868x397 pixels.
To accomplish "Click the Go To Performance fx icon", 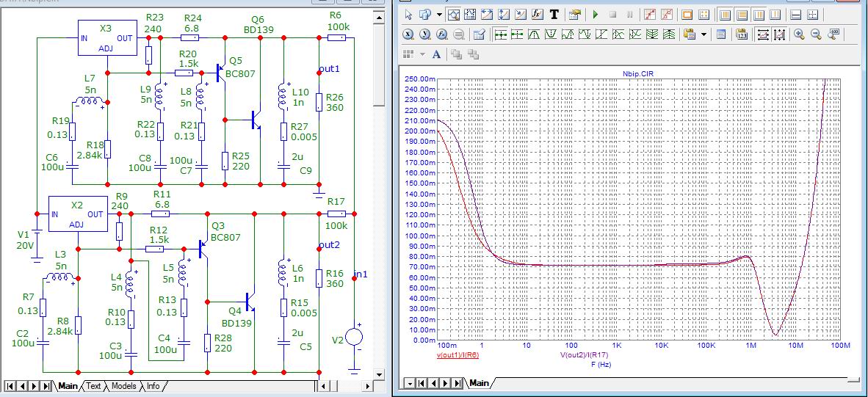I will 442,34.
